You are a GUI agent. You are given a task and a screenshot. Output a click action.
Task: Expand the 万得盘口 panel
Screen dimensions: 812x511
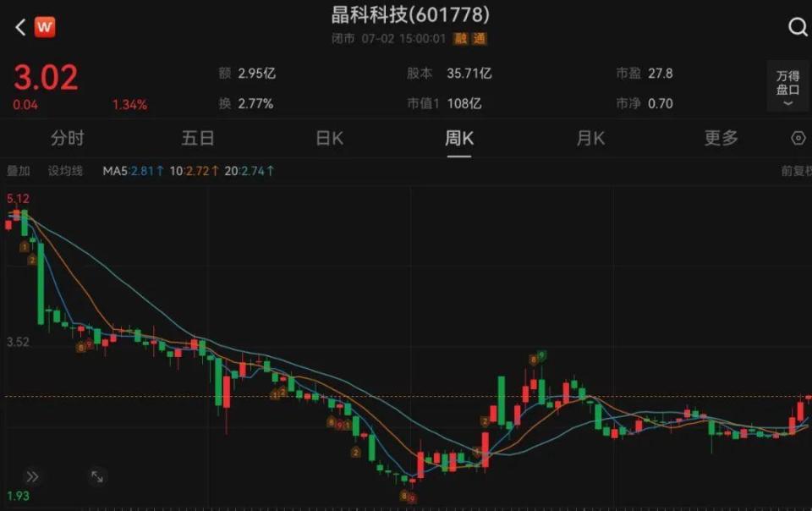(787, 87)
